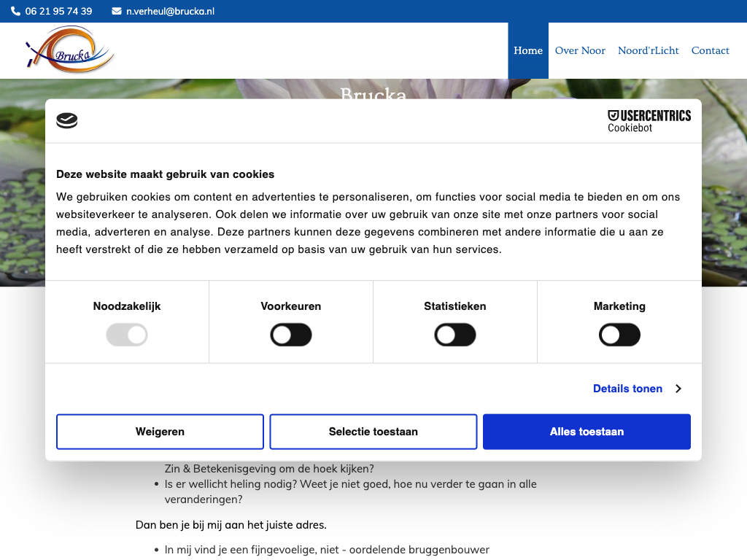Screen dimensions: 747x560
Task: Expand Details tonen section
Action: (x=627, y=389)
